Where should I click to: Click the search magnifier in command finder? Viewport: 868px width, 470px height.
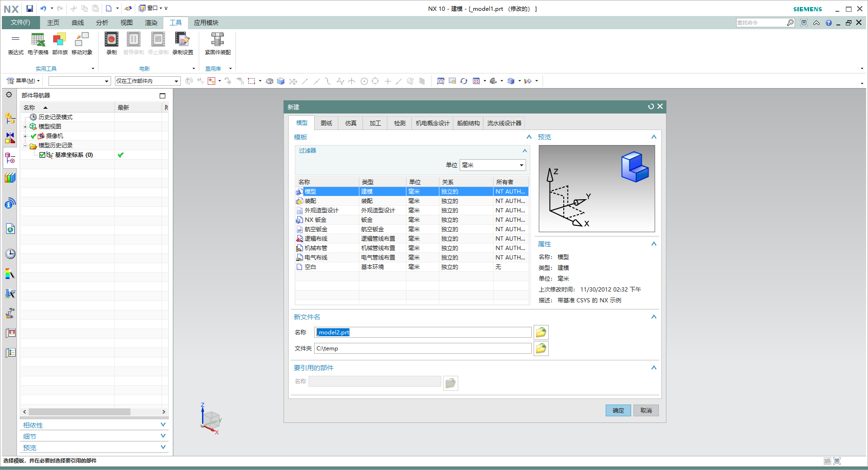[x=790, y=23]
